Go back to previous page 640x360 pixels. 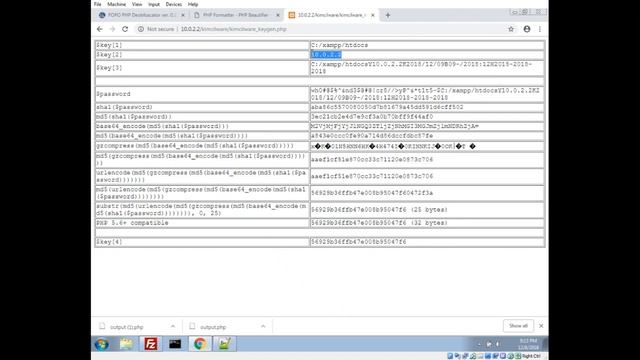click(100, 29)
